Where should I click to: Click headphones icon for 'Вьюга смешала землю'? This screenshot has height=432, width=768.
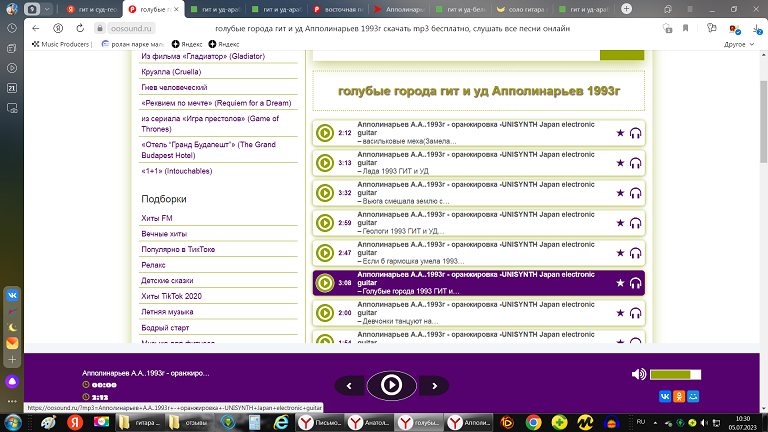pos(635,193)
